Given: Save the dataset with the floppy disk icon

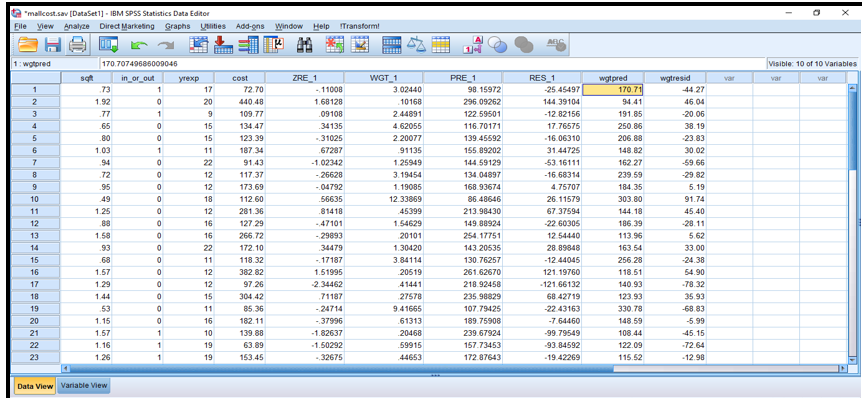Looking at the screenshot, I should pyautogui.click(x=53, y=45).
